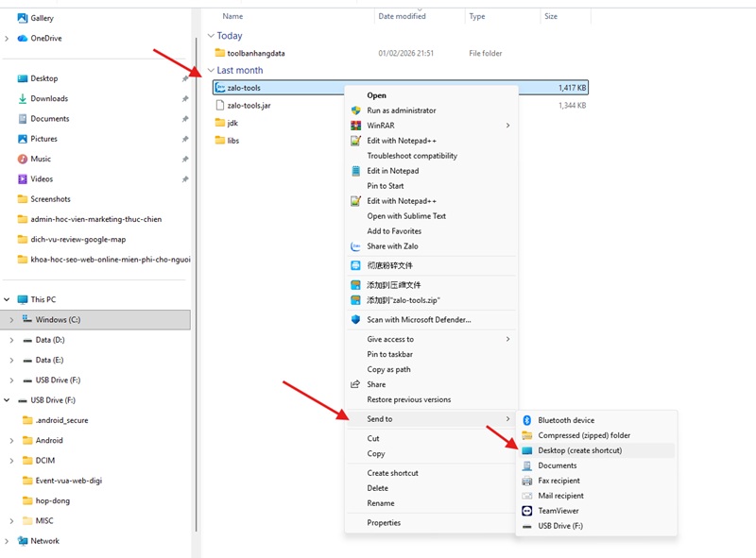The image size is (756, 558).
Task: Click the Run as administrator shield icon
Action: (356, 110)
